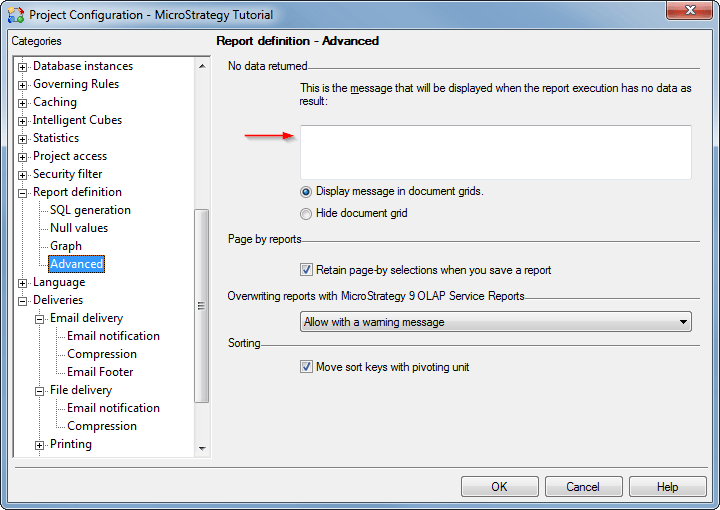This screenshot has width=720, height=510.
Task: Select Graph under Report definition
Action: click(66, 246)
